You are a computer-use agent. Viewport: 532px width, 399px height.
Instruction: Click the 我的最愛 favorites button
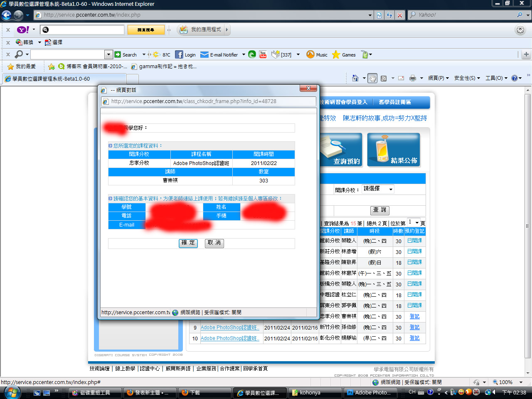pos(22,66)
